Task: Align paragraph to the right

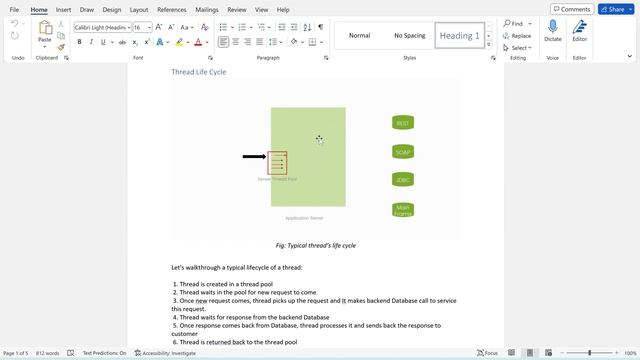Action: tap(247, 42)
